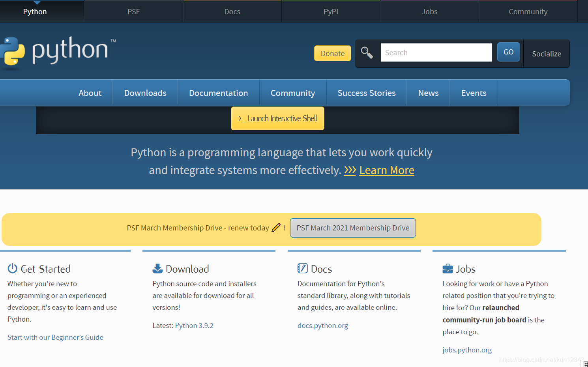Select the Community top tab
The height and width of the screenshot is (367, 588).
coord(528,11)
